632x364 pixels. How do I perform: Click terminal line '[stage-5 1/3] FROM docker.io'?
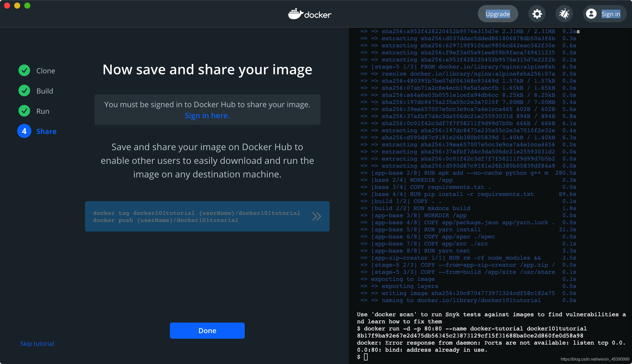[x=468, y=67]
